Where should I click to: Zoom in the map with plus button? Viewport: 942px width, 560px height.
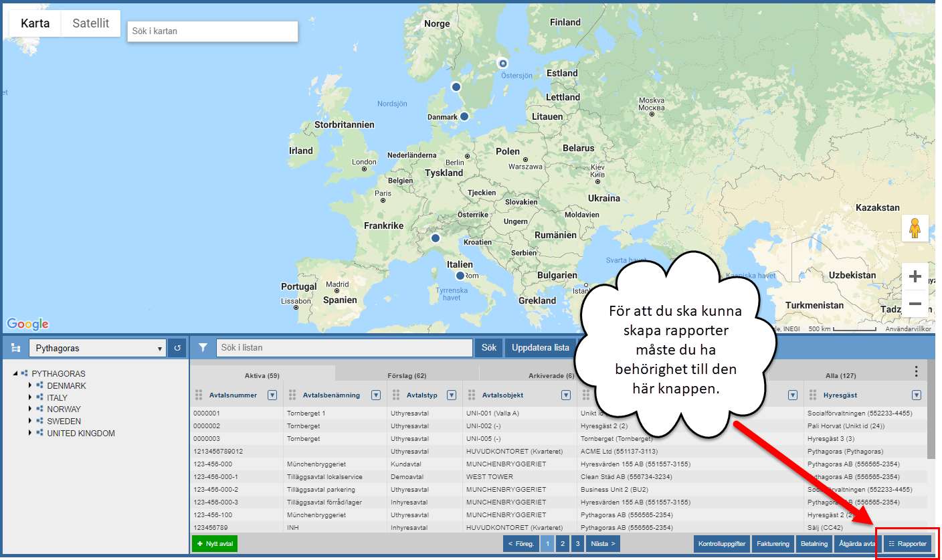[x=915, y=277]
